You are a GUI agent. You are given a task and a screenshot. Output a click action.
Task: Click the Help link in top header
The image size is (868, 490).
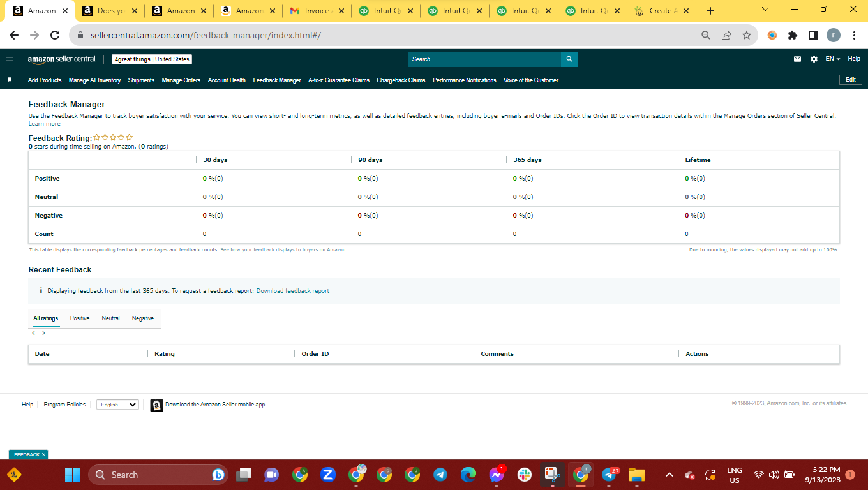pos(854,59)
